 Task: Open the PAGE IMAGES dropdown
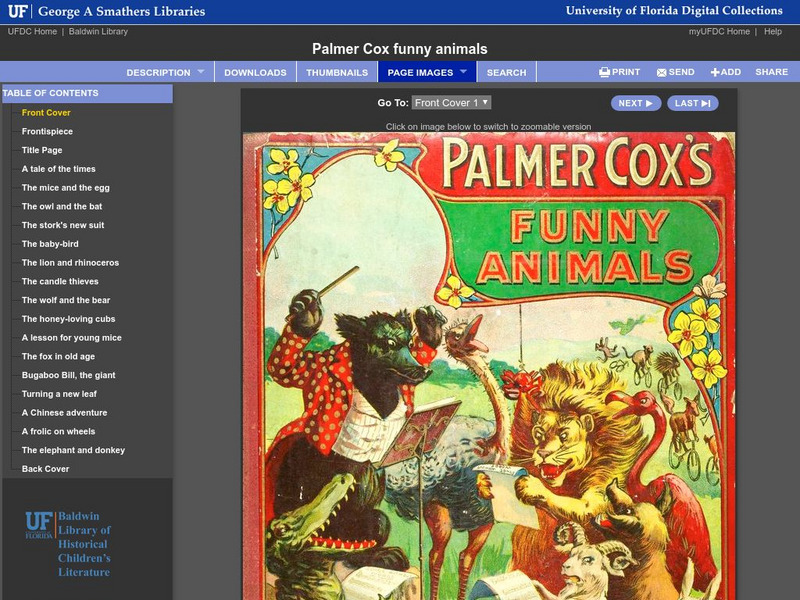424,72
